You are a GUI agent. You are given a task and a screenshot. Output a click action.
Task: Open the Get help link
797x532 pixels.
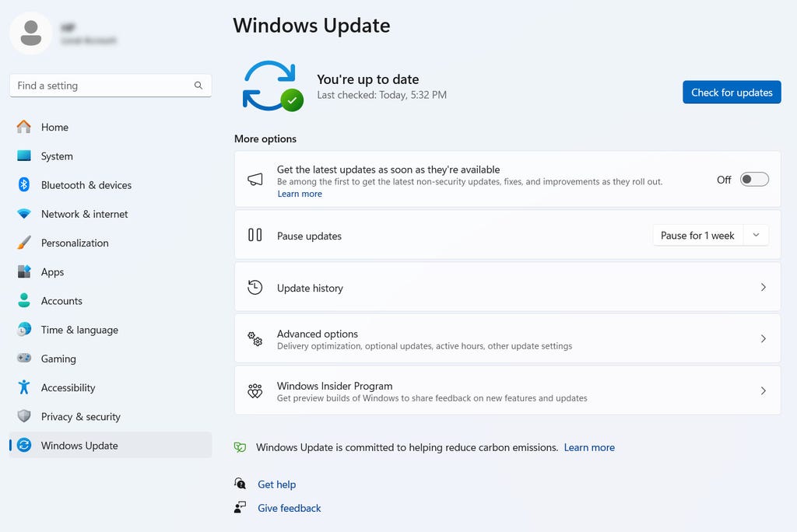pyautogui.click(x=276, y=485)
